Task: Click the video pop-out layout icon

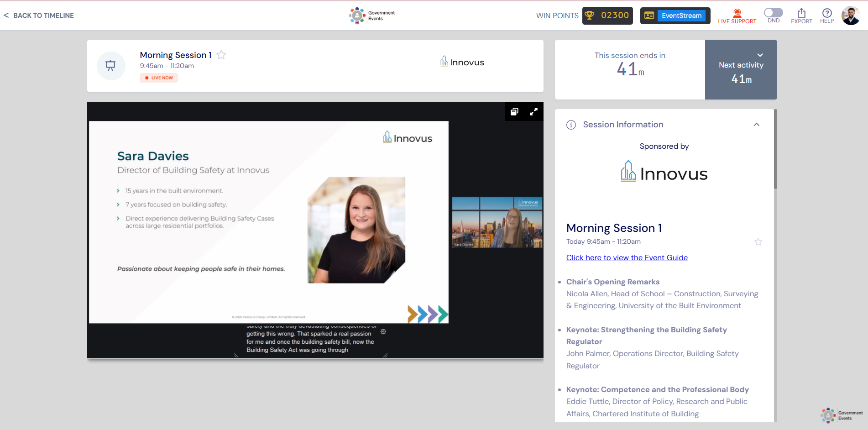Action: coord(514,112)
